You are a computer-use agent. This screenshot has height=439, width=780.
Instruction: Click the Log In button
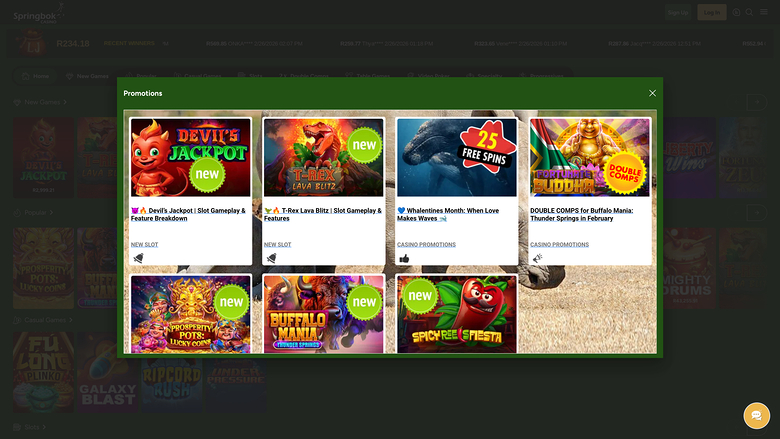tap(712, 12)
